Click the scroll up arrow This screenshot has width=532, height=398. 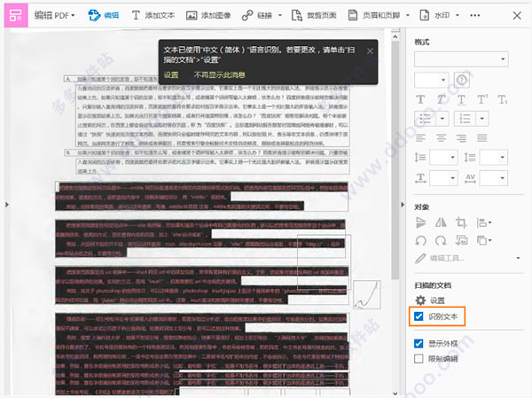coord(395,36)
